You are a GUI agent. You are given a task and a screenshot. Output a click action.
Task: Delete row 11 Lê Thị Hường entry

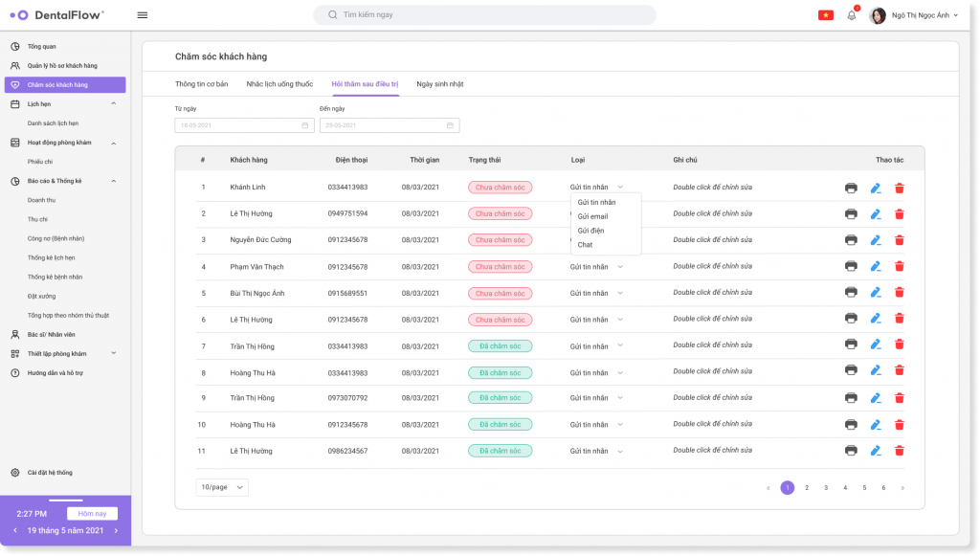click(x=900, y=451)
